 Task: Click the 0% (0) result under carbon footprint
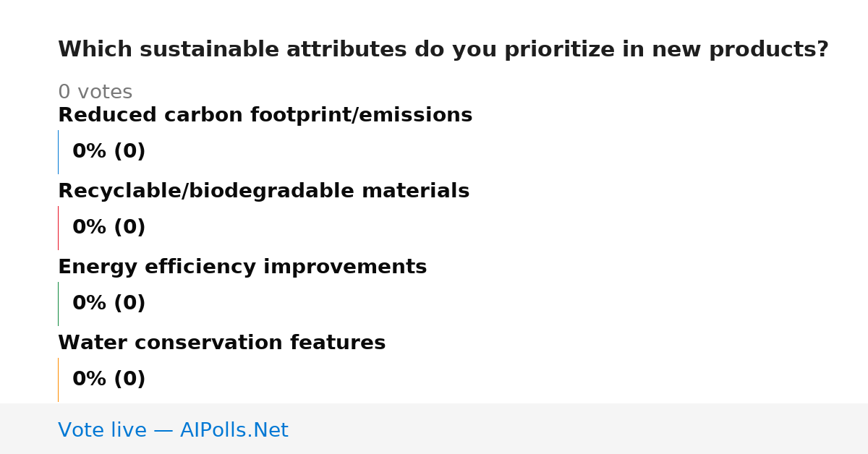(109, 152)
